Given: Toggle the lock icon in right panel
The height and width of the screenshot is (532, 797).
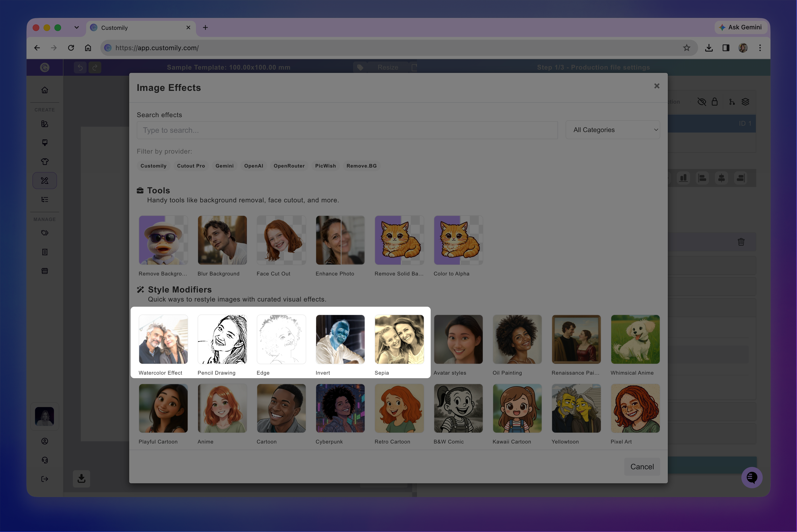Looking at the screenshot, I should 715,102.
